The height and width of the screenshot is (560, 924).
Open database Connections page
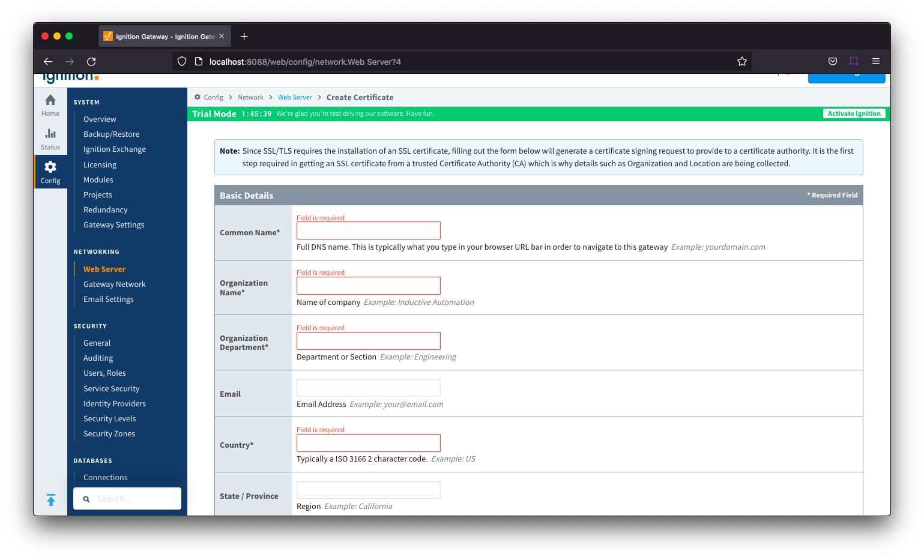click(x=106, y=477)
